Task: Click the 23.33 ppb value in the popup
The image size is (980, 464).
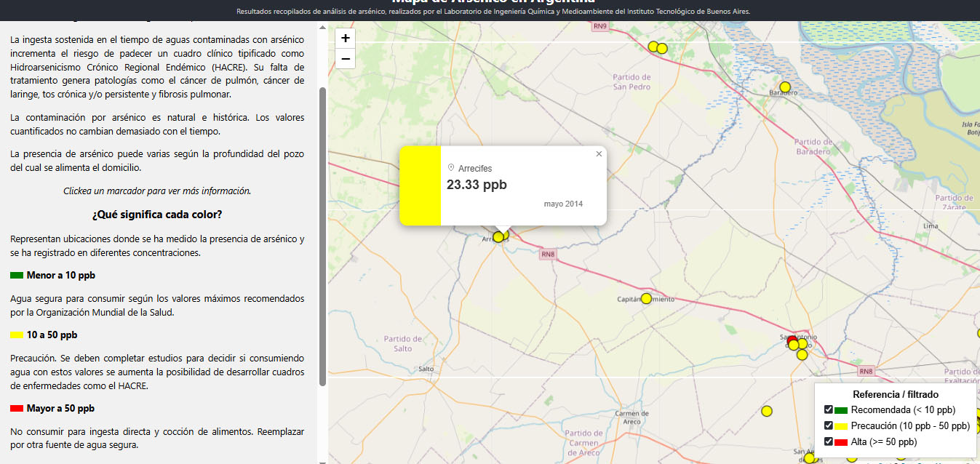Action: [477, 185]
